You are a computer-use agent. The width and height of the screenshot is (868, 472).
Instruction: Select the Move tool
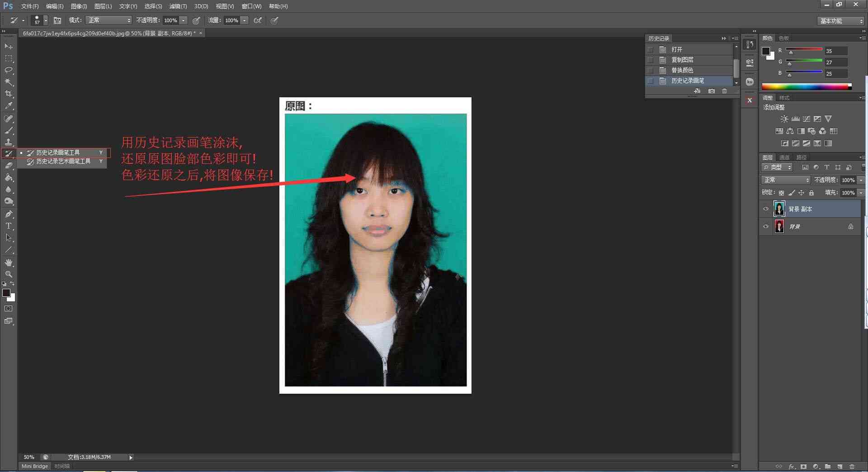[9, 46]
